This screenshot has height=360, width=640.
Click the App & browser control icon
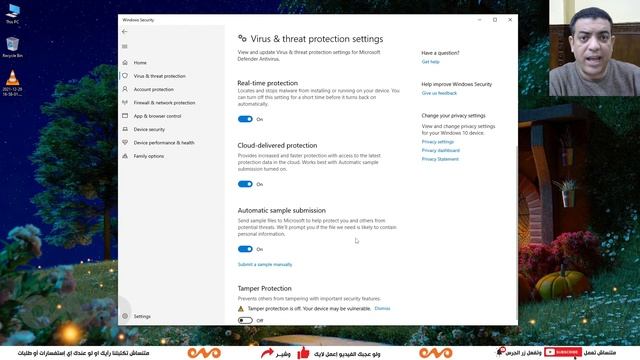click(125, 116)
